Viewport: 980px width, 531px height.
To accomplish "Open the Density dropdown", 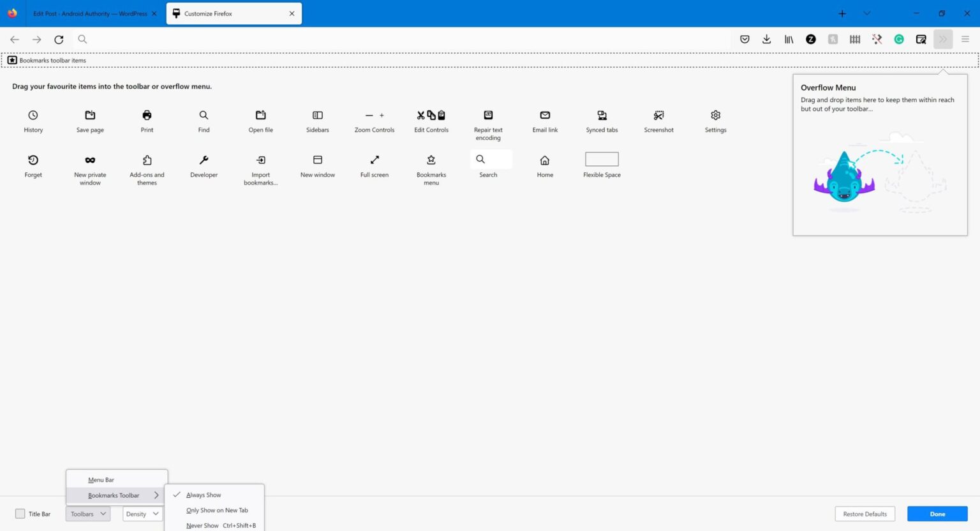I will click(141, 514).
